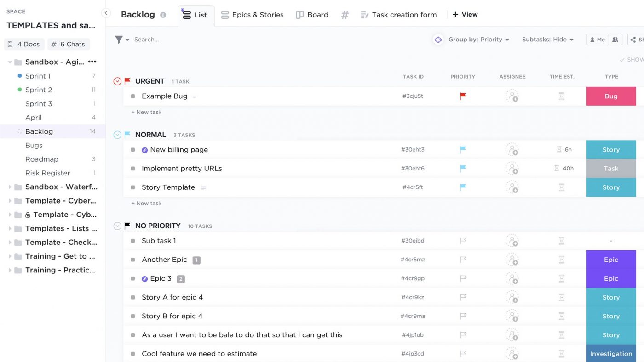Toggle status square of Sub task 1

[133, 241]
